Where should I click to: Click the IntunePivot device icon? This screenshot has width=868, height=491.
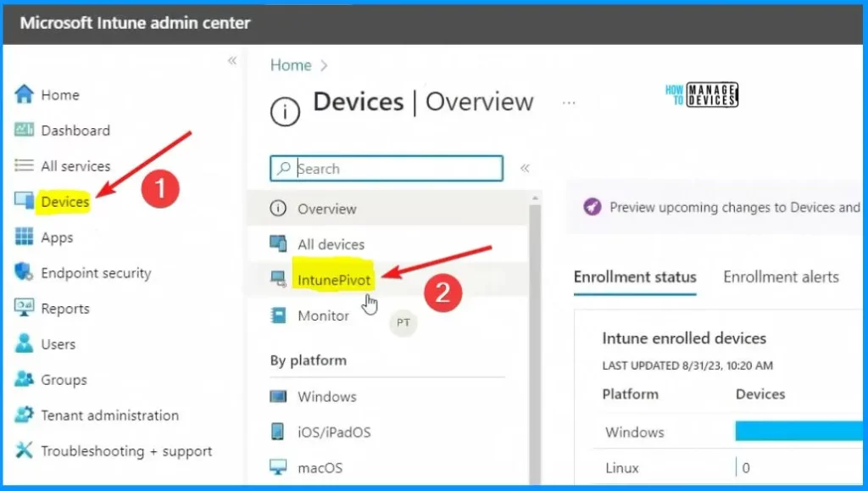point(278,279)
